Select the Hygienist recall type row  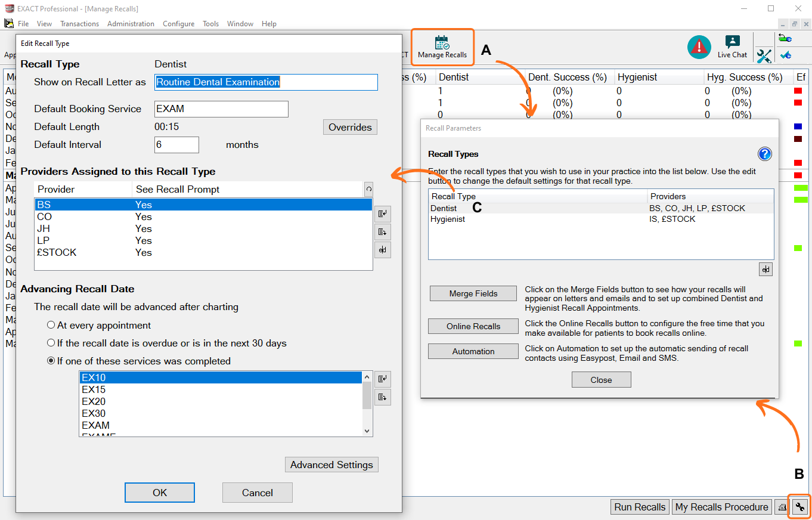click(x=601, y=219)
